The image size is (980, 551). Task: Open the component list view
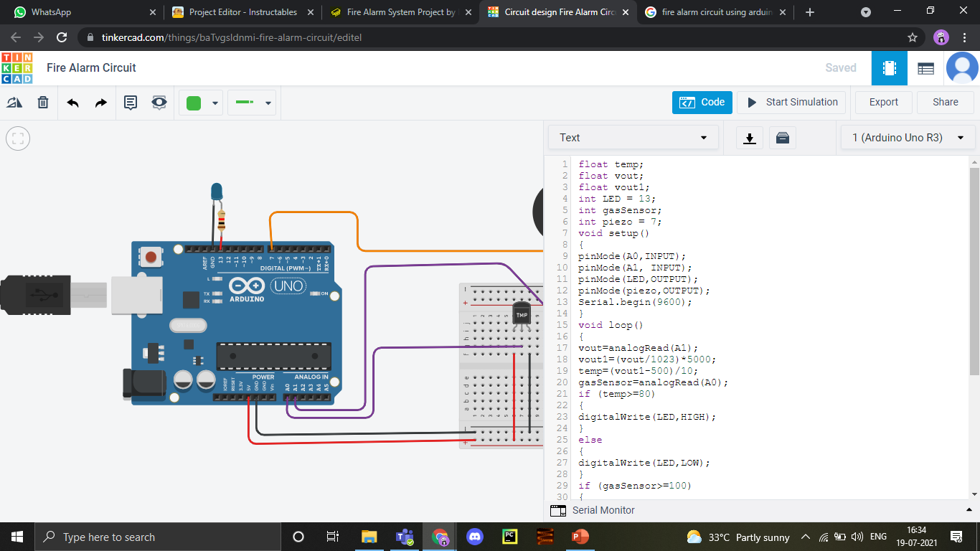(x=926, y=68)
